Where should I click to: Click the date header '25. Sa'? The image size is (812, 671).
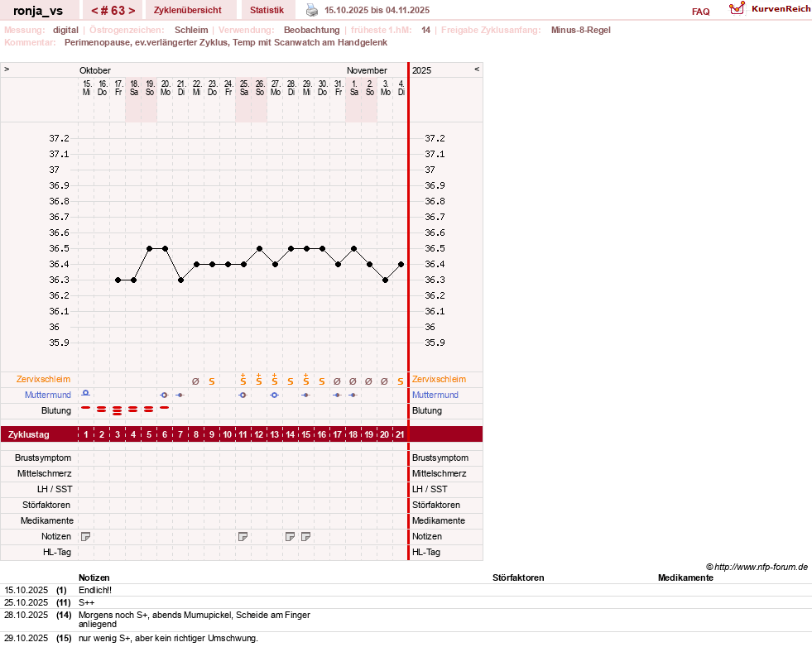[x=244, y=88]
